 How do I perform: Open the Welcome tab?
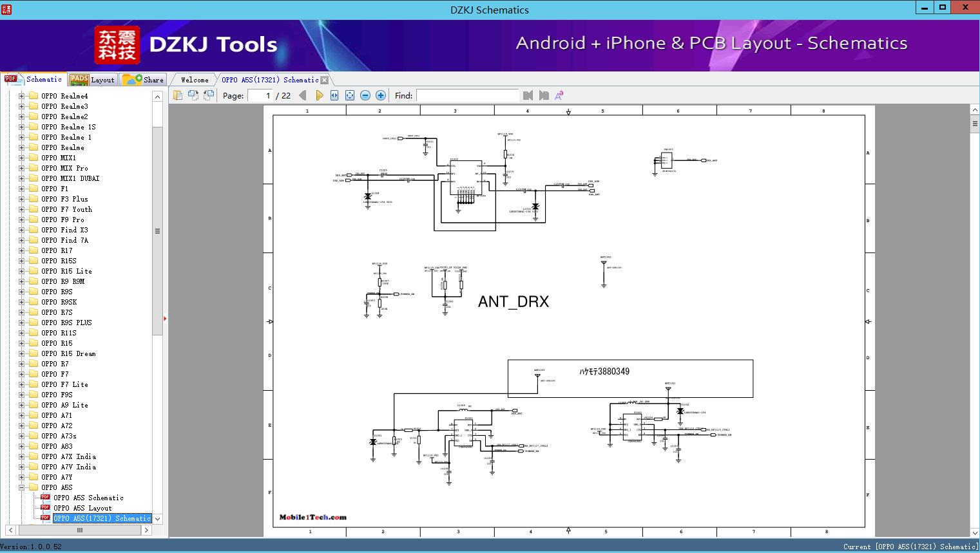(x=193, y=80)
